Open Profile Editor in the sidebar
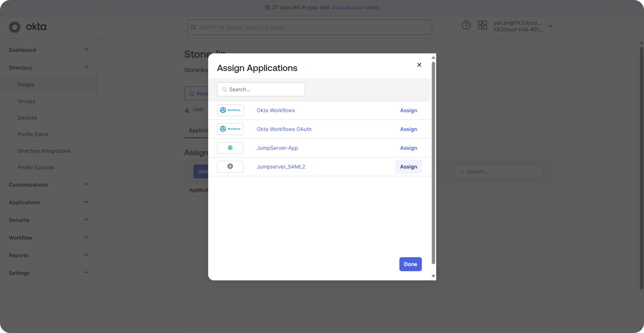 click(x=33, y=134)
